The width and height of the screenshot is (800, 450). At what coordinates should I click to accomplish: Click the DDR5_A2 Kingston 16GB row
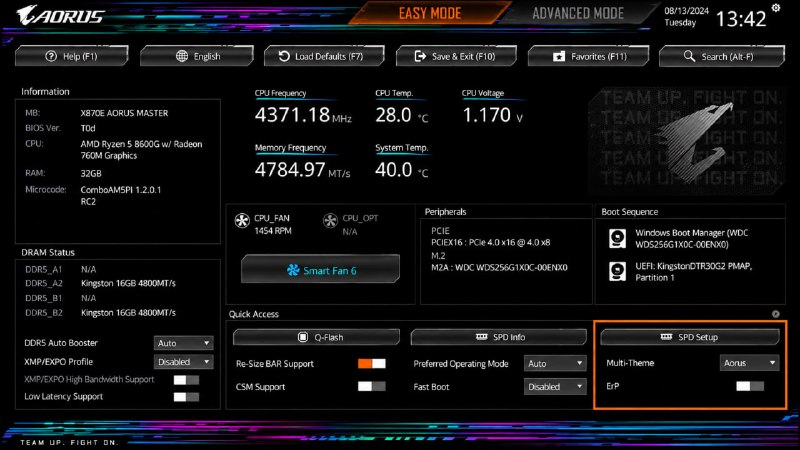(101, 283)
